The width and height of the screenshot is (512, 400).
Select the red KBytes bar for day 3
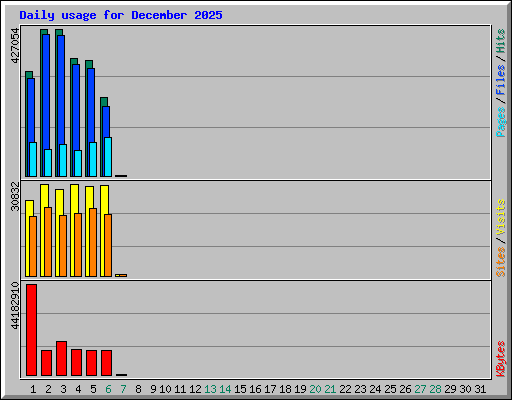(62, 358)
